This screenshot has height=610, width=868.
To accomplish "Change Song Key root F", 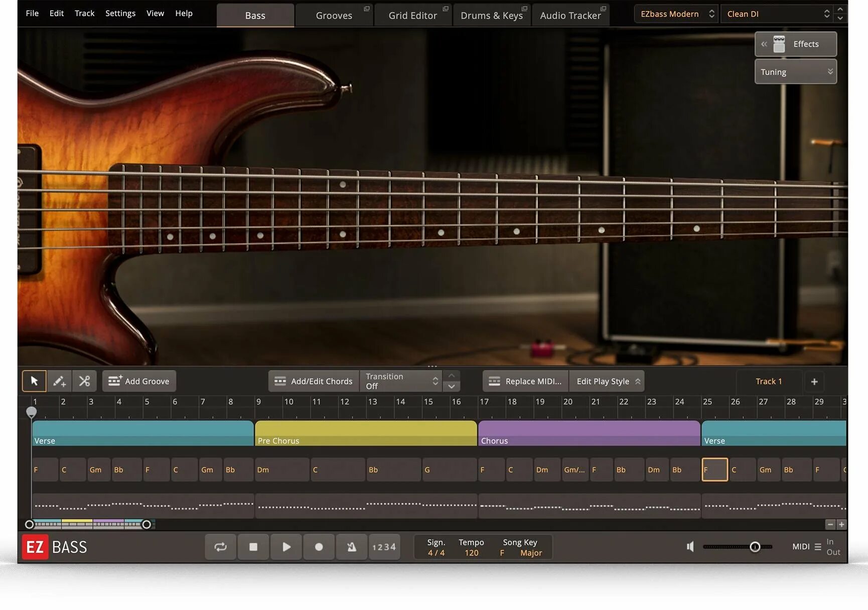I will tap(502, 553).
